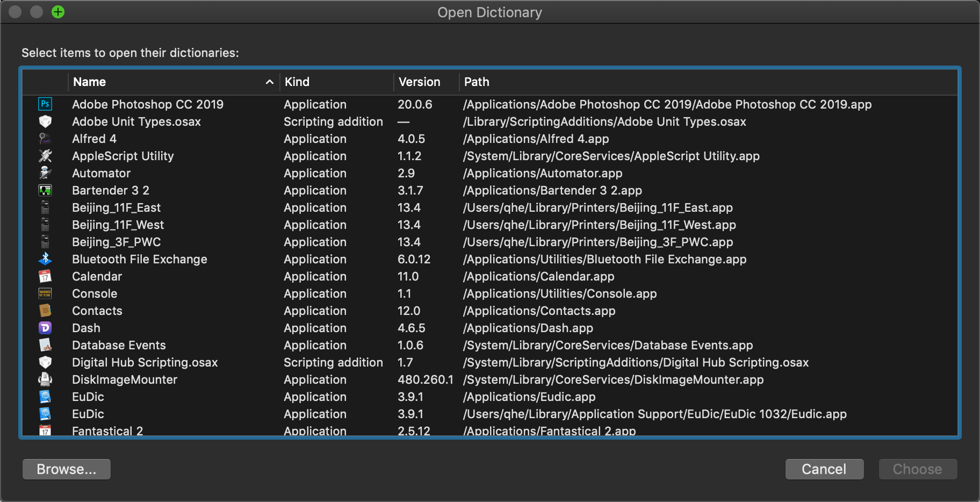This screenshot has height=502, width=980.
Task: Click the Browse... button
Action: [67, 469]
